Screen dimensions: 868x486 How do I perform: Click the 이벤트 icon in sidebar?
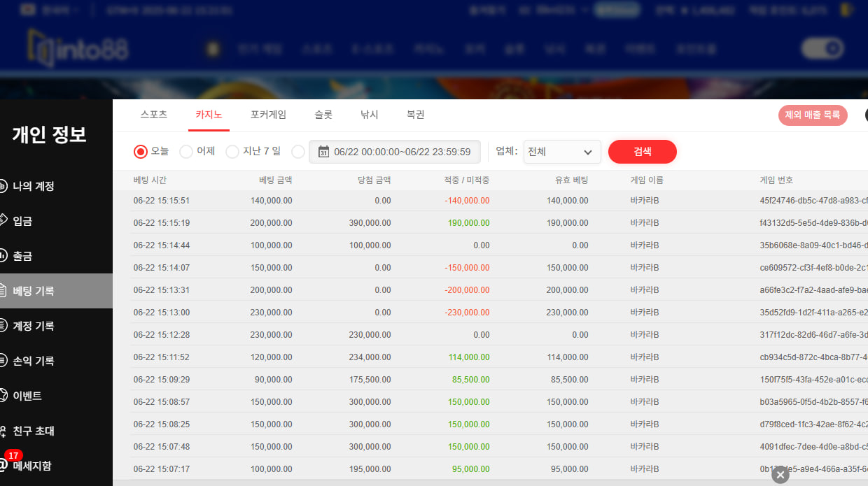[3, 396]
